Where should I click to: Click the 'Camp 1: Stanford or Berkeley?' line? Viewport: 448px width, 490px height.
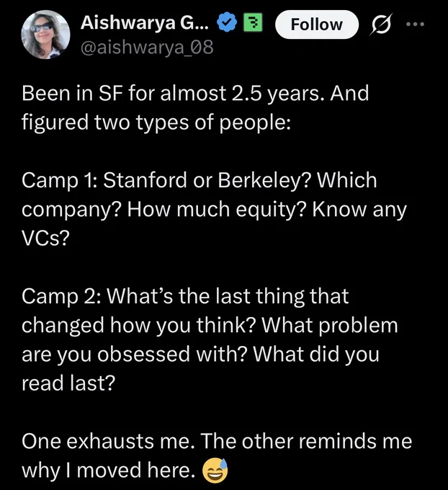(x=200, y=180)
